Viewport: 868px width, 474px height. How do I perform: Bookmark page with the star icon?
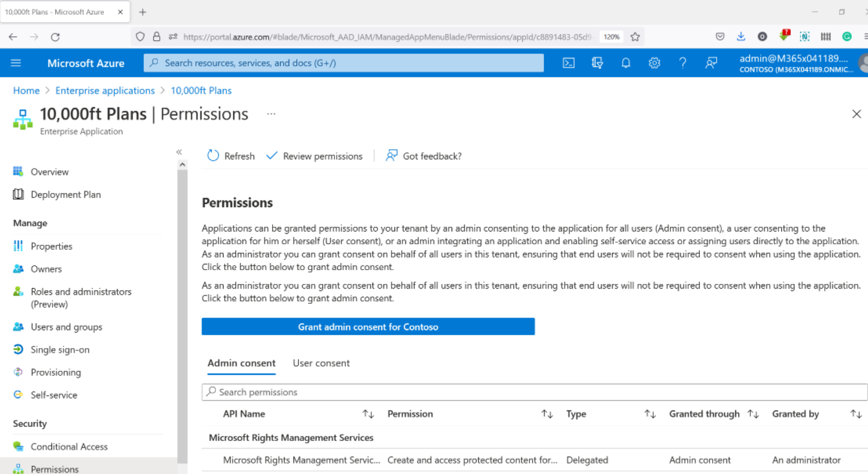click(x=635, y=37)
